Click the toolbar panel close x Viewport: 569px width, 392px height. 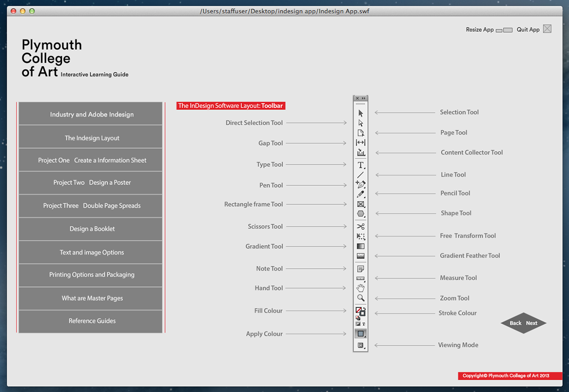pyautogui.click(x=357, y=98)
